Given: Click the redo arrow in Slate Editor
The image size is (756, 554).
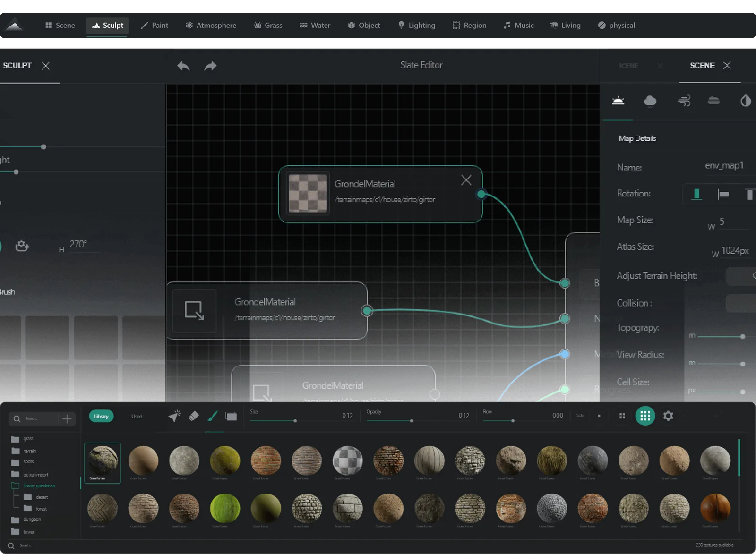Looking at the screenshot, I should tap(210, 66).
